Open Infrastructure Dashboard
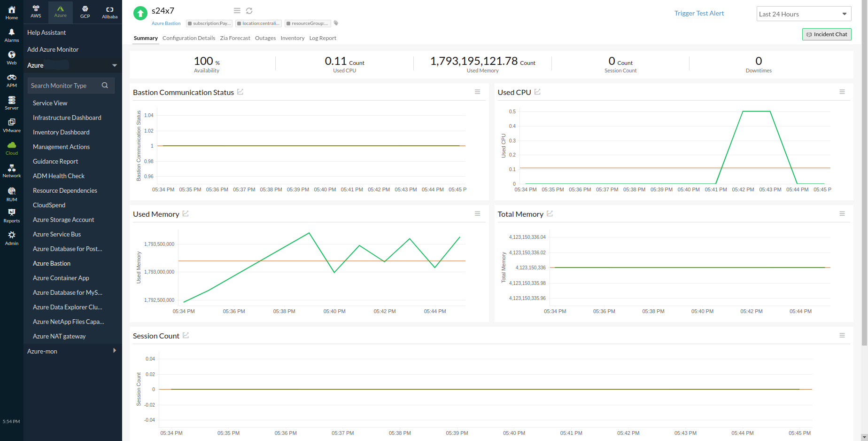Image resolution: width=868 pixels, height=441 pixels. [67, 118]
